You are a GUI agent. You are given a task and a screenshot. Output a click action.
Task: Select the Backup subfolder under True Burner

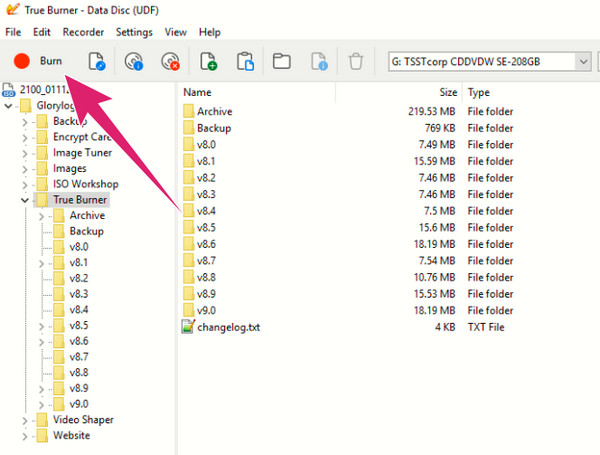point(86,231)
